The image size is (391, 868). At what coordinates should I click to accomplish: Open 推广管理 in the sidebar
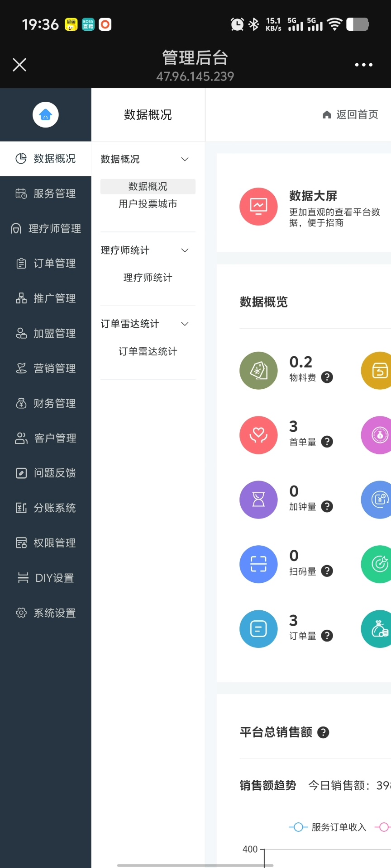[x=46, y=298]
